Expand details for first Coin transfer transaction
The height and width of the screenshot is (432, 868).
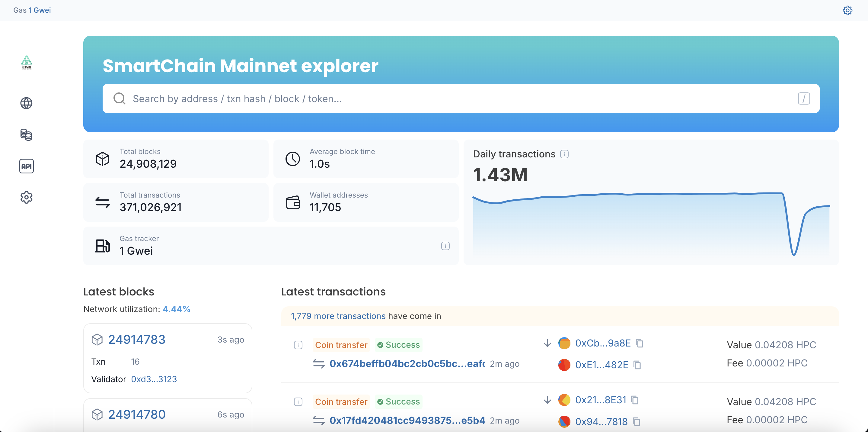click(298, 345)
